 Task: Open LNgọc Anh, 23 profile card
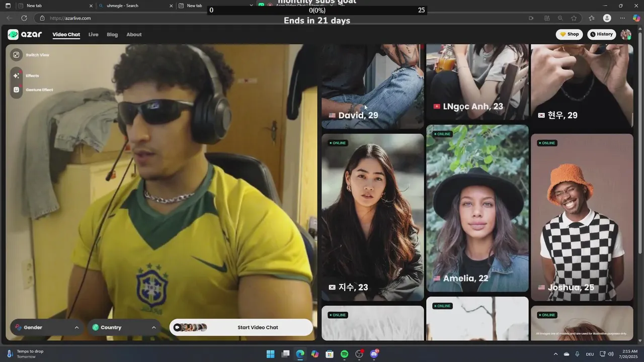[477, 82]
